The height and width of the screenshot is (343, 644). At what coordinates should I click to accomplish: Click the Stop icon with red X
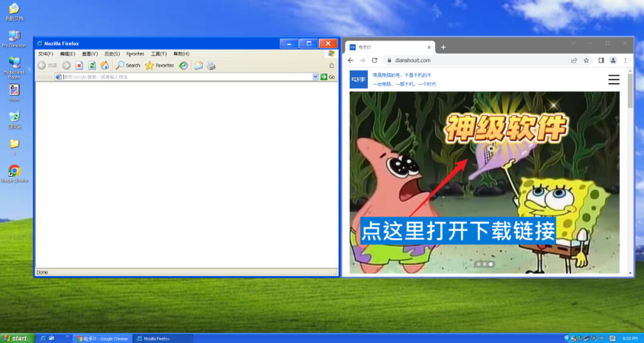tap(79, 65)
